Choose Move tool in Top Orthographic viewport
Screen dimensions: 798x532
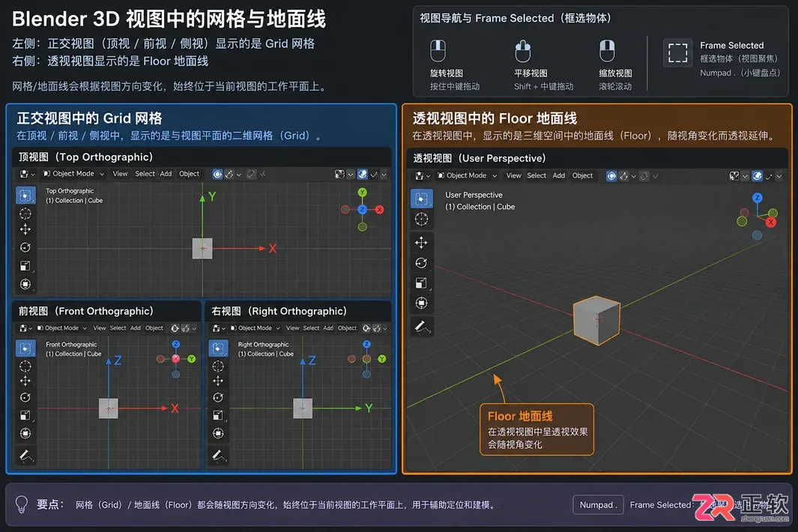(x=25, y=229)
